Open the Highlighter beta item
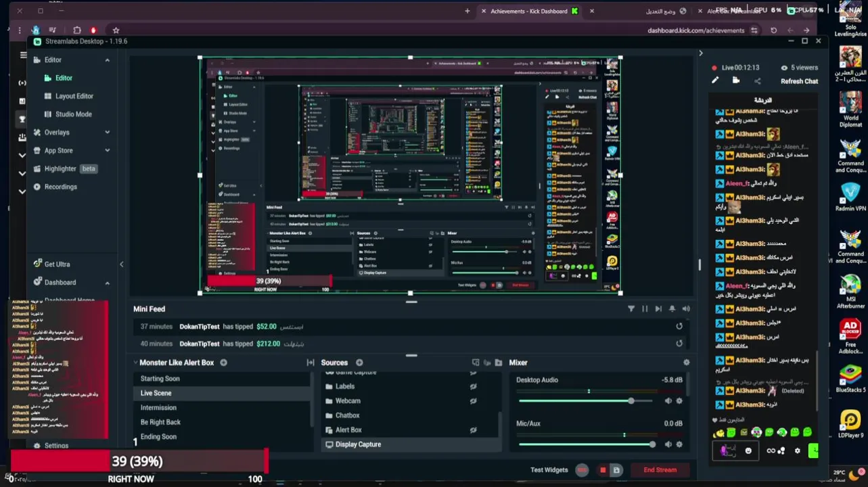Viewport: 868px width, 487px height. 66,169
